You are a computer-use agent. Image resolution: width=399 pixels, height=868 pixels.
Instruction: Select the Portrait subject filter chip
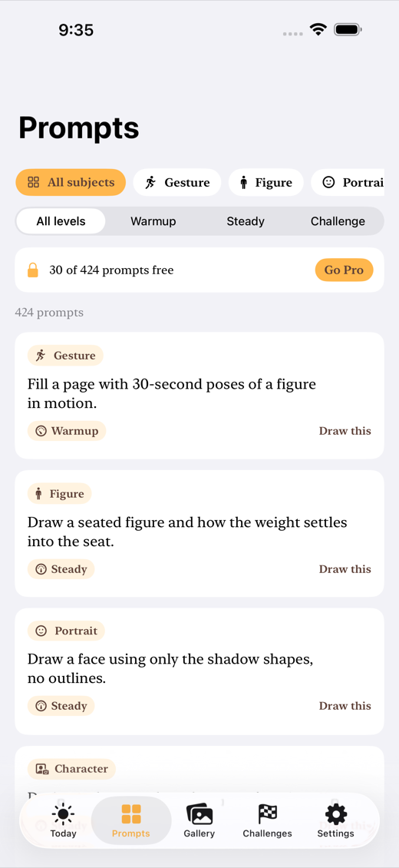click(x=348, y=183)
